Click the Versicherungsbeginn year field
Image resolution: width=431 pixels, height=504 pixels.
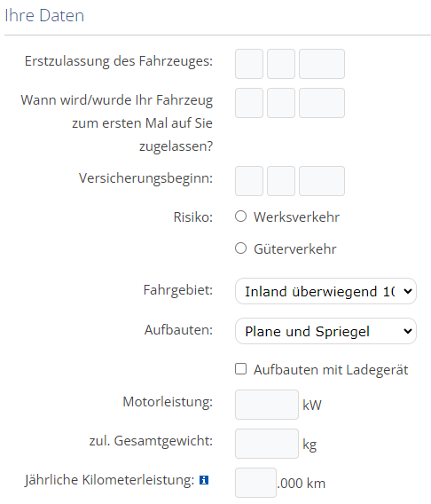(322, 181)
